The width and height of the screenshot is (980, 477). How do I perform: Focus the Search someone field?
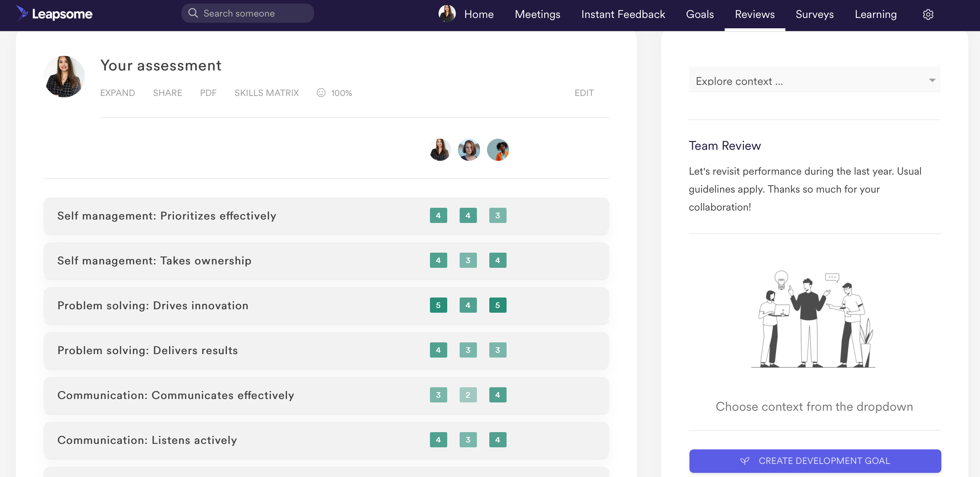click(248, 13)
